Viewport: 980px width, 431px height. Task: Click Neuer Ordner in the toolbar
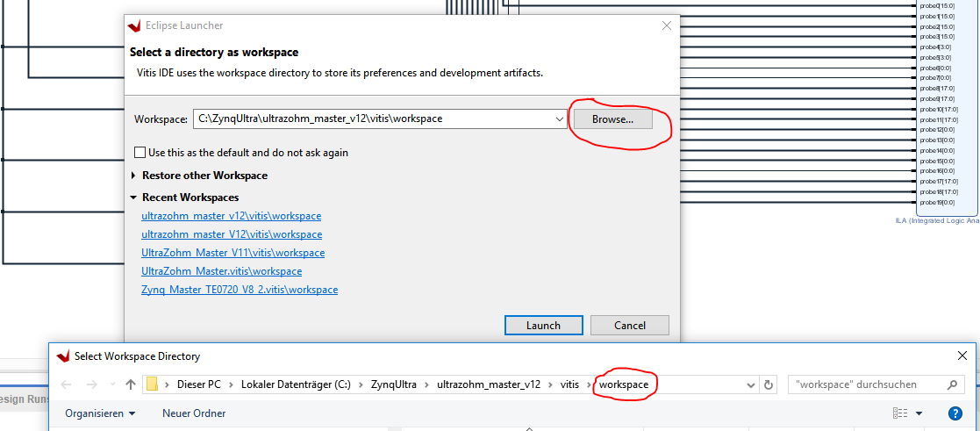pos(194,413)
